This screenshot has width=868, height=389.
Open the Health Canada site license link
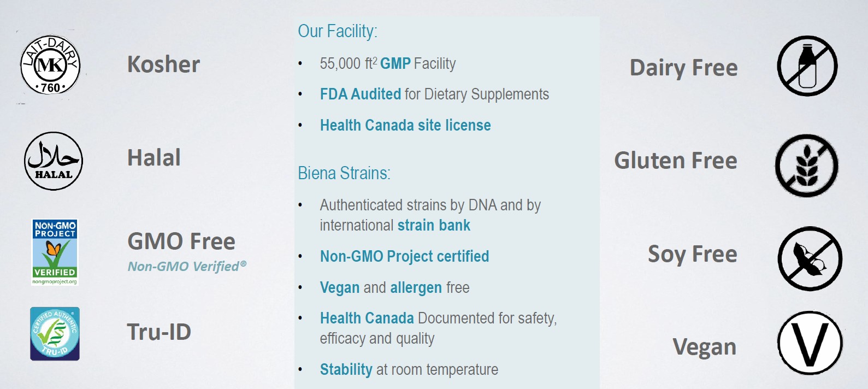405,125
